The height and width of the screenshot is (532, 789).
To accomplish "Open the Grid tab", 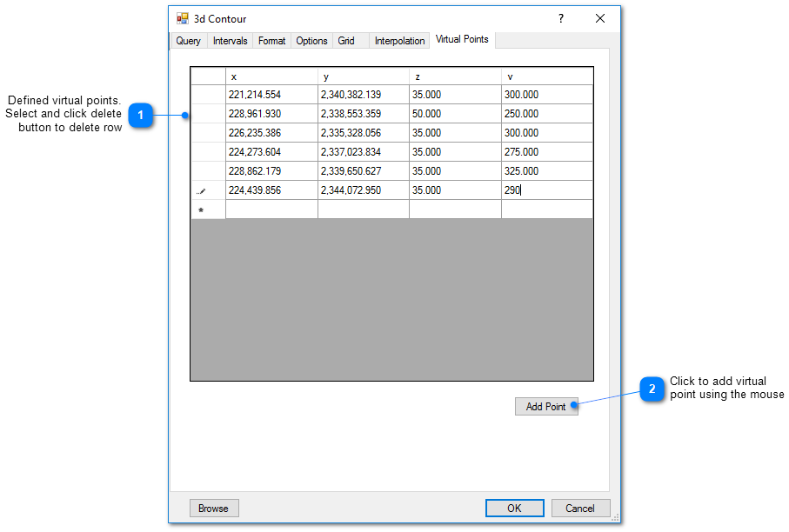I will 346,41.
